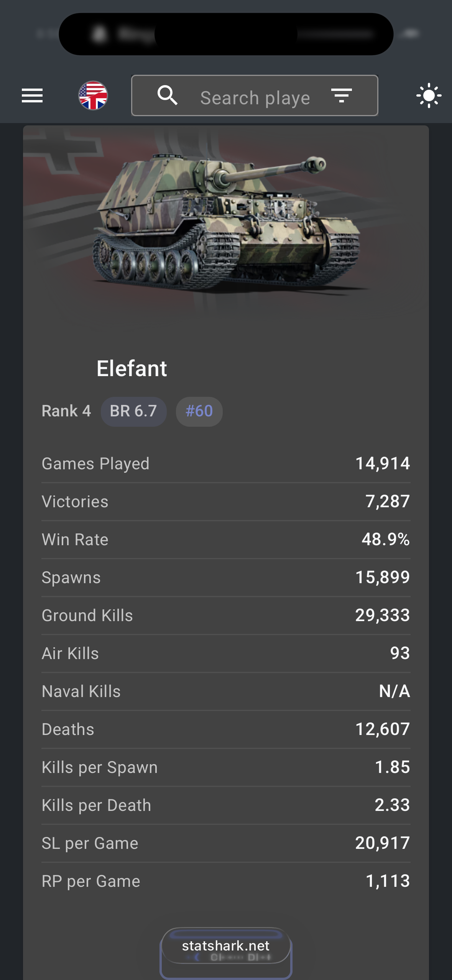Tap the Win Rate value 48.9%
Image resolution: width=452 pixels, height=980 pixels.
385,539
